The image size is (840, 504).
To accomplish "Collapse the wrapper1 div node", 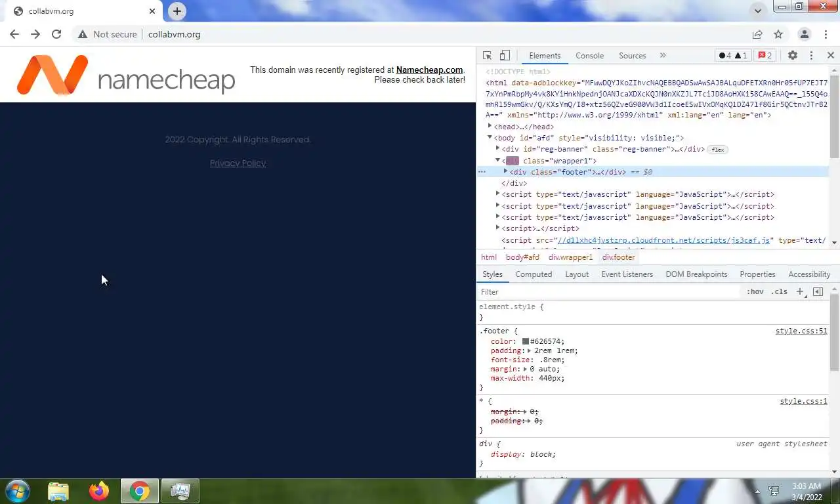I will (497, 161).
